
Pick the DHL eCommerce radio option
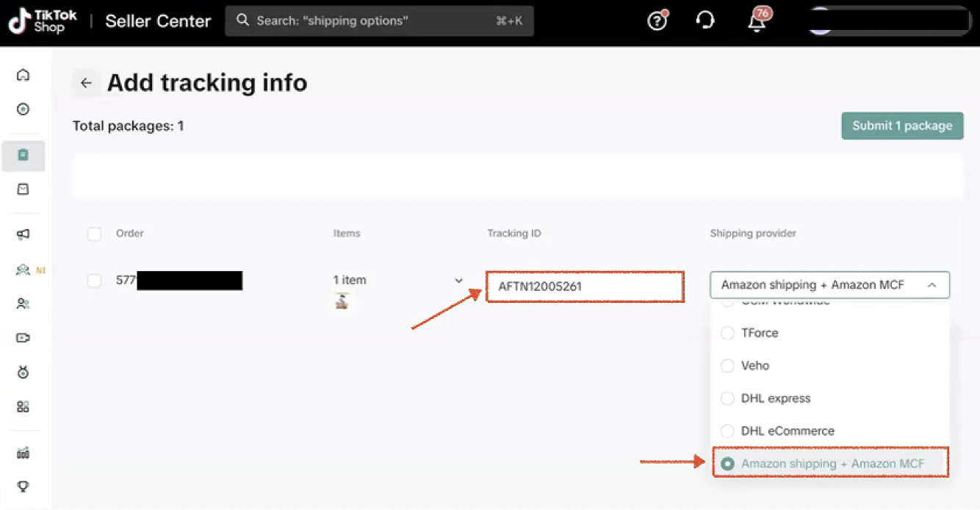tap(727, 431)
